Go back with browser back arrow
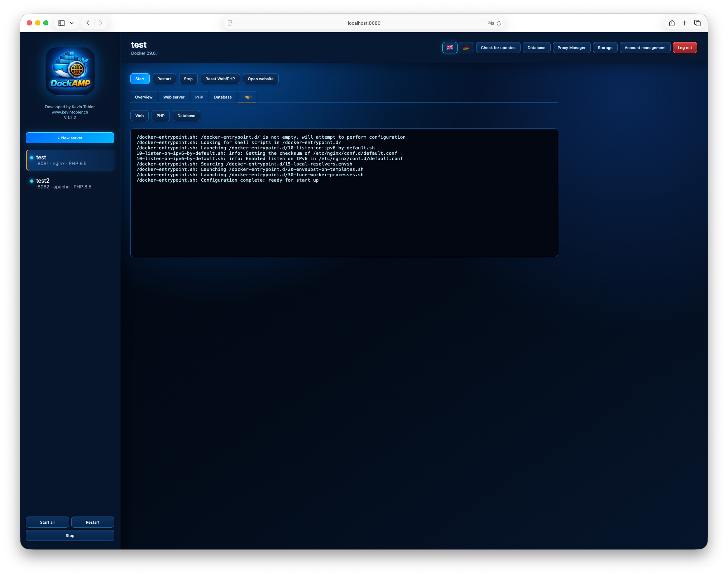Image resolution: width=728 pixels, height=576 pixels. 88,23
